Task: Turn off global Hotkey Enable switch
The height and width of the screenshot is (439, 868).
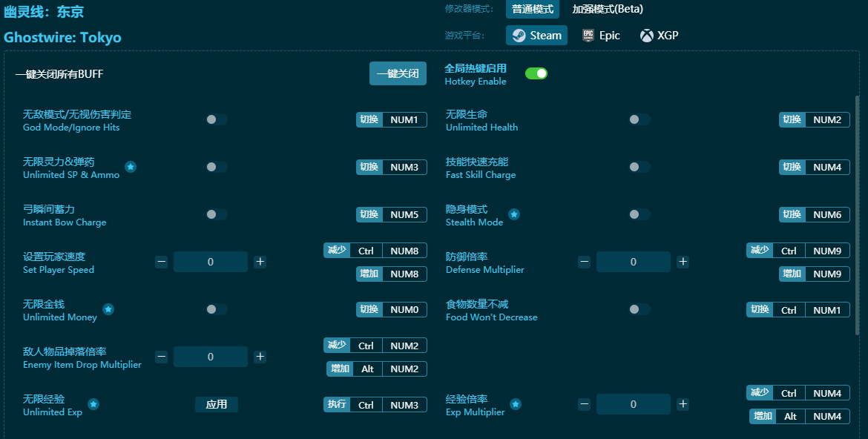Action: (x=536, y=73)
